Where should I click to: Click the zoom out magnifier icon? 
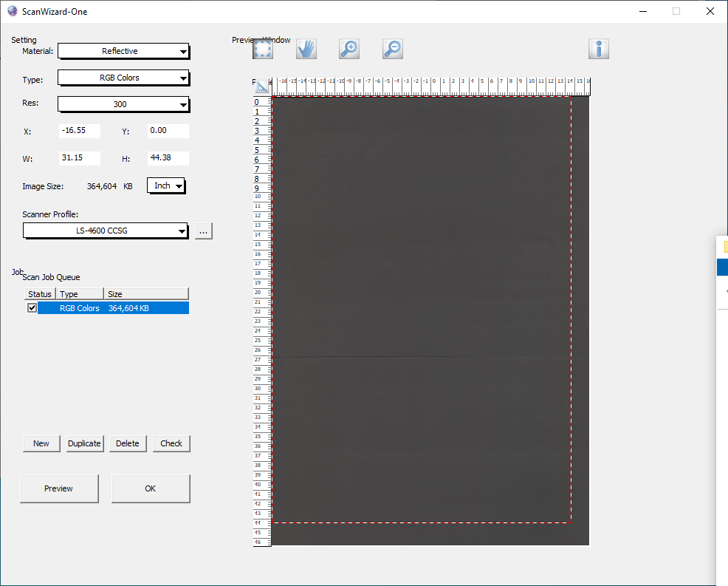point(393,50)
